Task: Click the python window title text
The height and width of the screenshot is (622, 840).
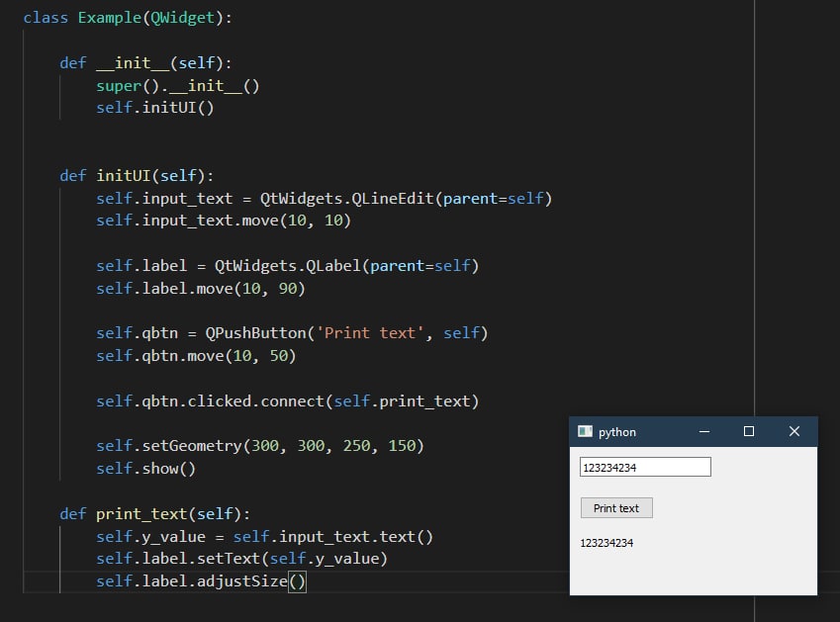Action: (617, 432)
